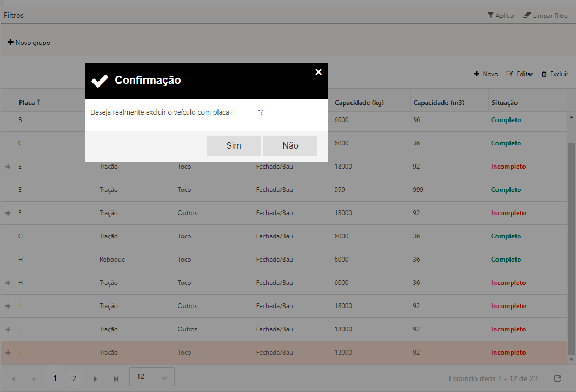Click the Limpar filtro eraser icon
576x392 pixels.
pos(527,16)
